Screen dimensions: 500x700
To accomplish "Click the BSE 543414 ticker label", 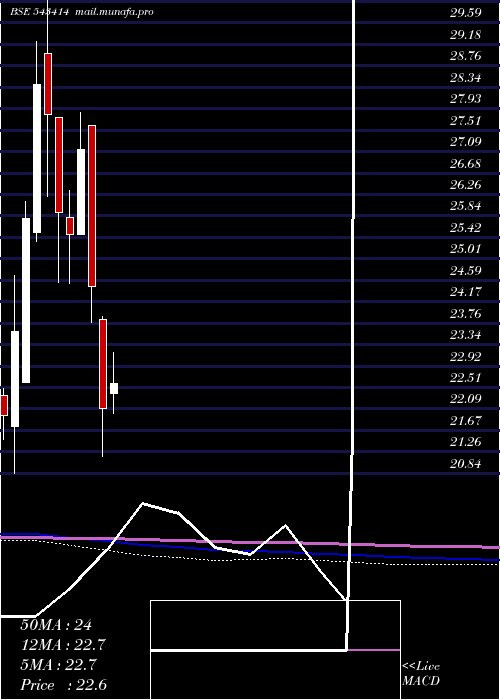I will [40, 12].
